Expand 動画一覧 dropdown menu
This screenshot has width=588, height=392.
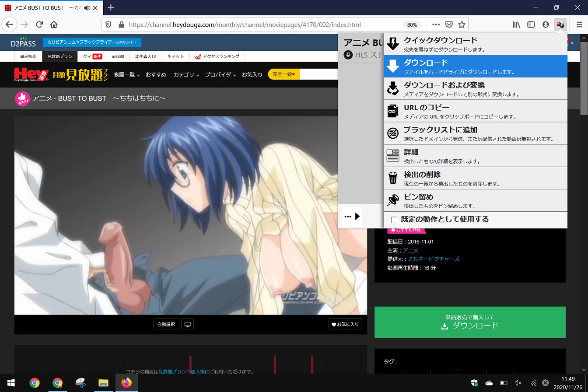tap(127, 75)
